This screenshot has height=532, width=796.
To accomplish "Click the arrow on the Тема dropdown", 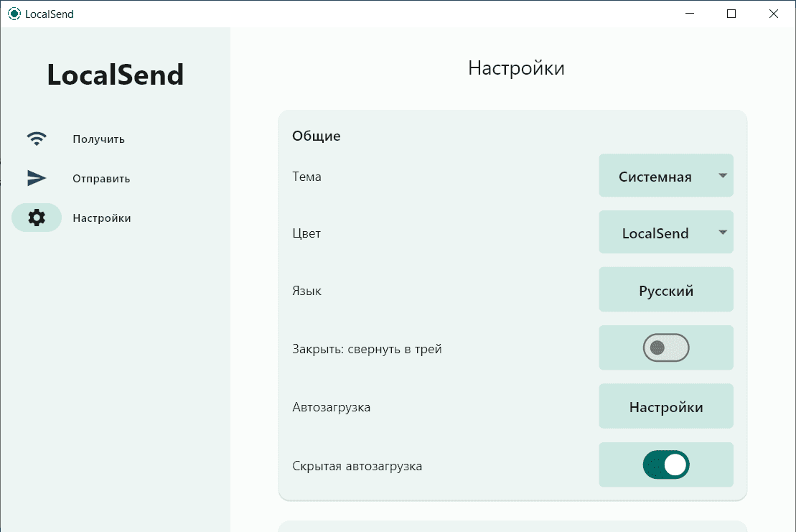I will [x=723, y=175].
